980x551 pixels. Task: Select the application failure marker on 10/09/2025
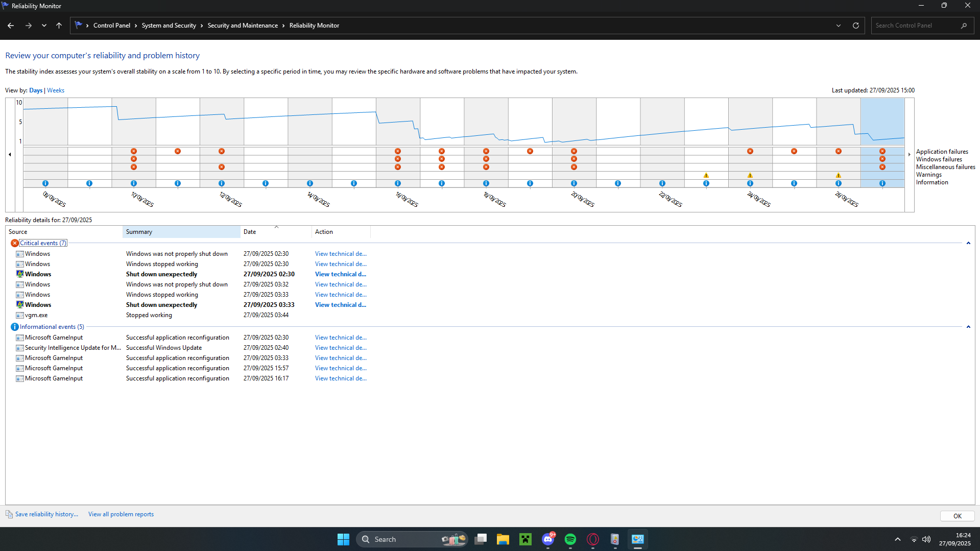[134, 151]
